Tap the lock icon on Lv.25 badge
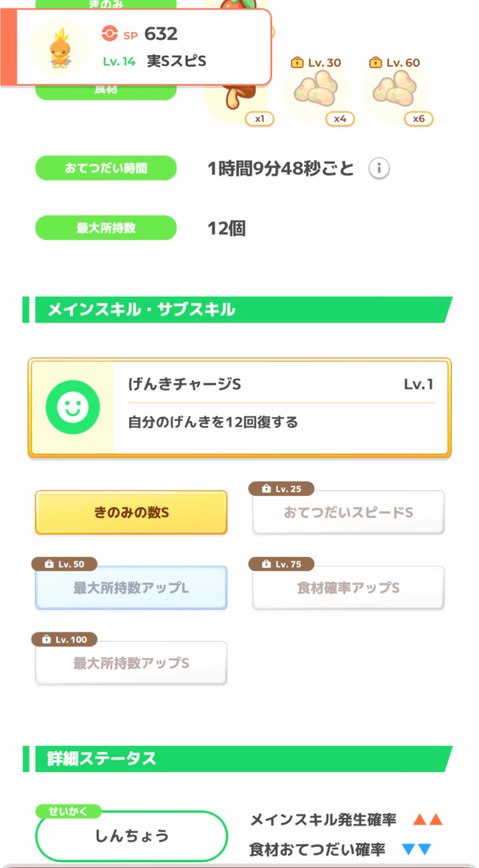The image size is (479, 868). [x=265, y=489]
